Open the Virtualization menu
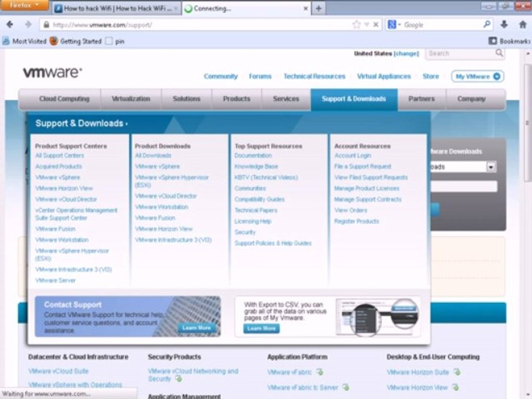This screenshot has height=399, width=532. click(131, 99)
